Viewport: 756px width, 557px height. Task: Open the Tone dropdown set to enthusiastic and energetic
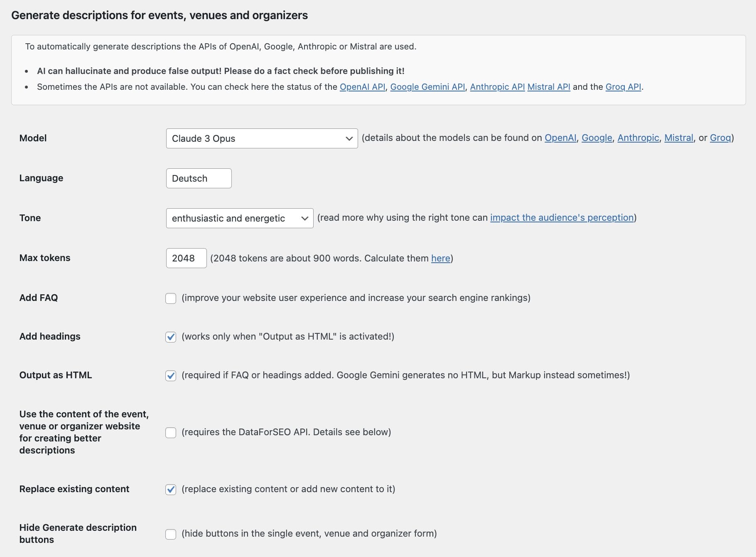tap(239, 218)
